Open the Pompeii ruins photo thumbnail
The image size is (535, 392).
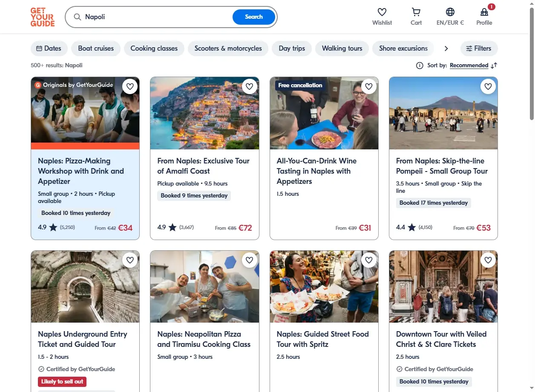(443, 113)
